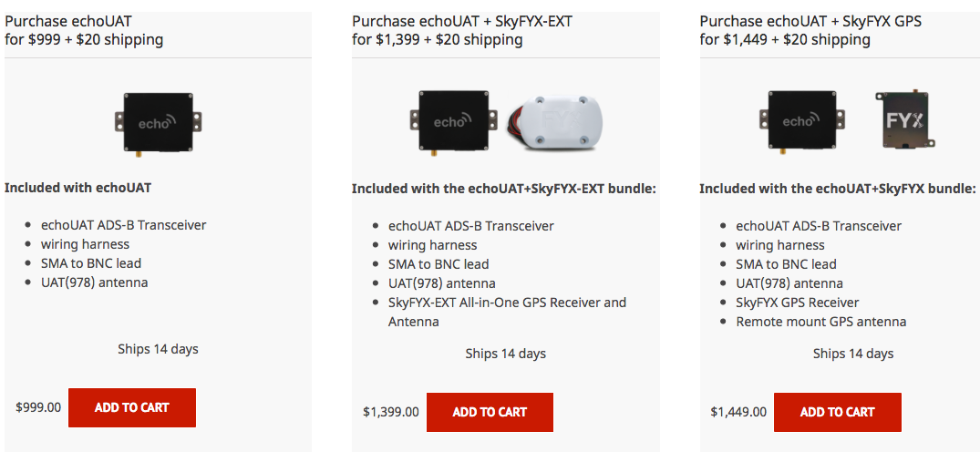Add the $1,449 SkyFYX GPS bundle to cart

point(837,412)
